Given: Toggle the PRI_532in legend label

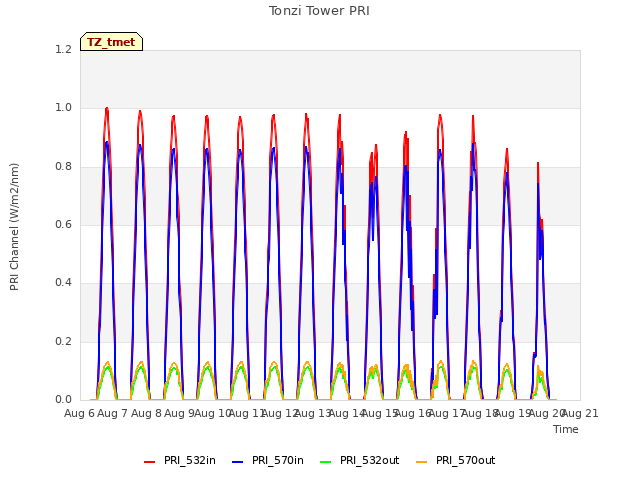Looking at the screenshot, I should click(x=190, y=460).
